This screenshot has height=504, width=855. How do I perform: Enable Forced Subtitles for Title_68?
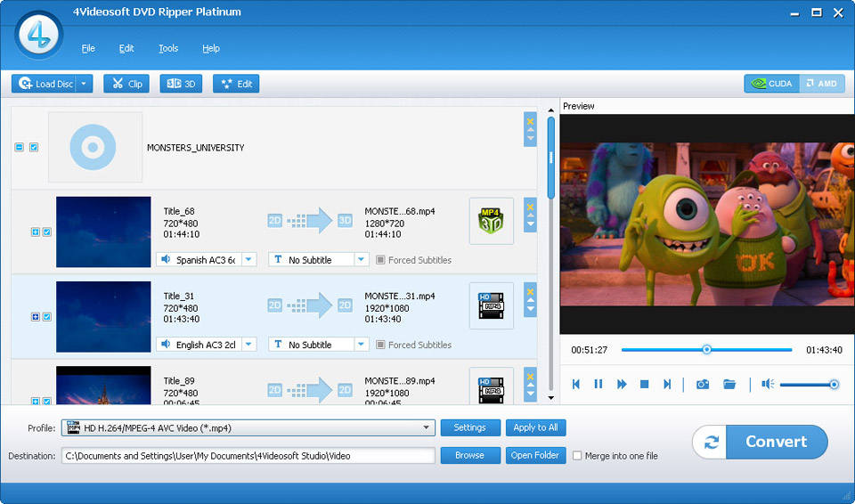(x=380, y=260)
